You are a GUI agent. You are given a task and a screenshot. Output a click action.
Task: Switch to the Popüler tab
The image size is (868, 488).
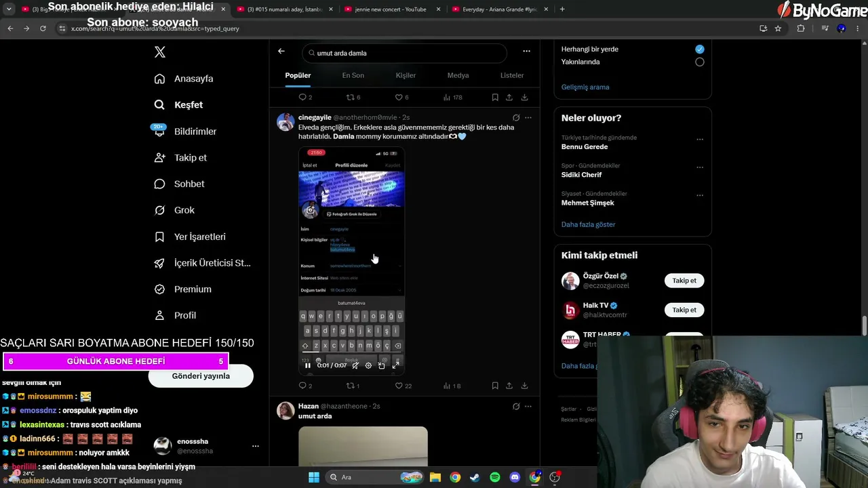click(x=298, y=75)
